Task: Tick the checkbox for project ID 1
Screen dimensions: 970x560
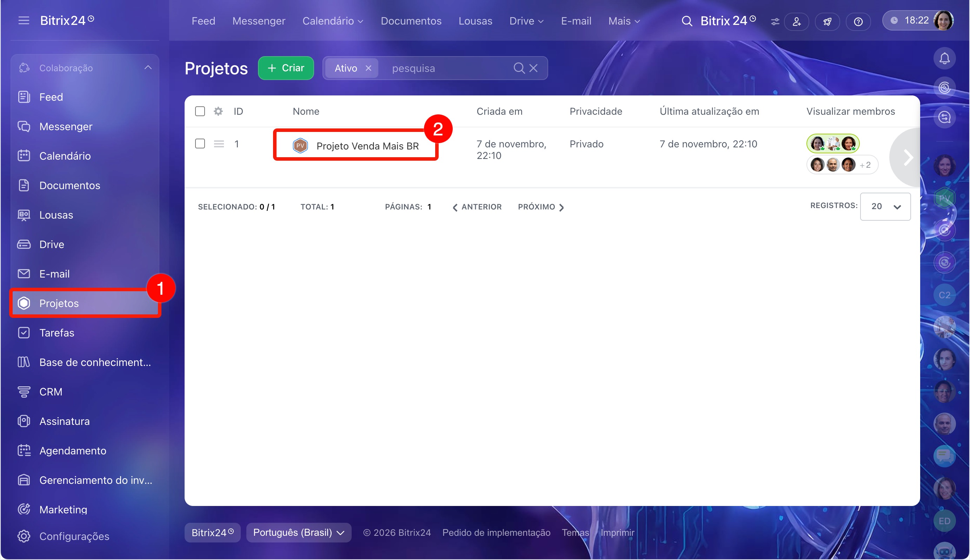Action: coord(200,144)
